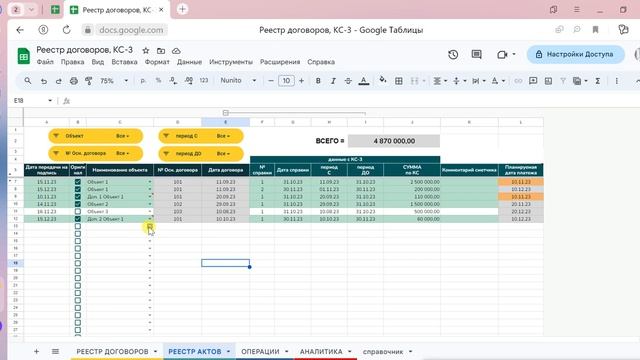
Task: Tick the checkbox in row 13
Action: pyautogui.click(x=78, y=226)
